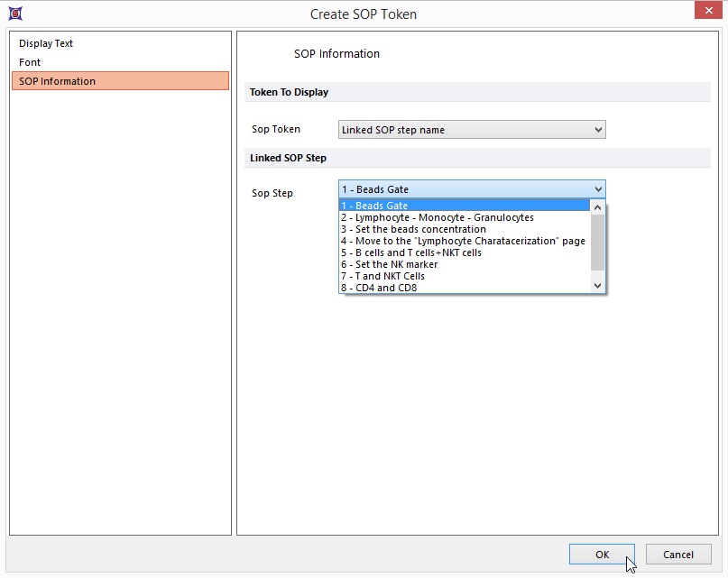The height and width of the screenshot is (578, 728).
Task: Choose 'T and NKT Cells' option
Action: [x=382, y=276]
